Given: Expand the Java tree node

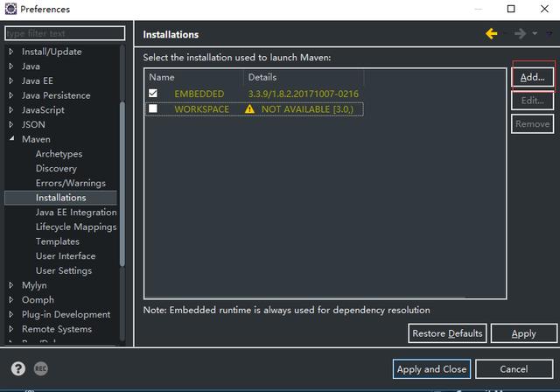Looking at the screenshot, I should pyautogui.click(x=11, y=66).
